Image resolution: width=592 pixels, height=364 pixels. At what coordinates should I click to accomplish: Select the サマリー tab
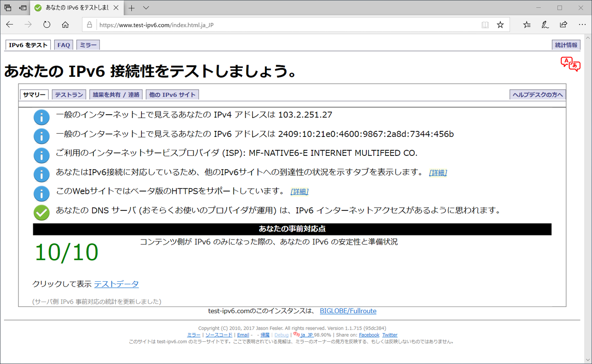click(x=34, y=94)
